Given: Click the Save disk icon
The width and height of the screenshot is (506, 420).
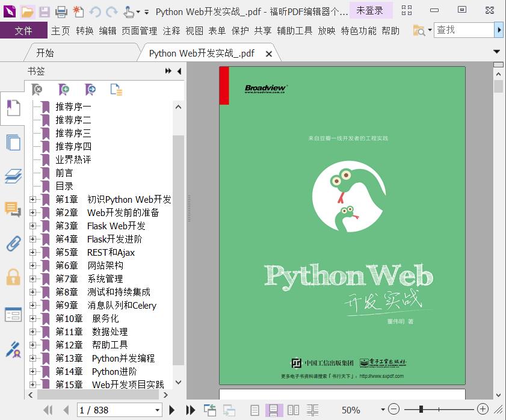Looking at the screenshot, I should (x=45, y=12).
